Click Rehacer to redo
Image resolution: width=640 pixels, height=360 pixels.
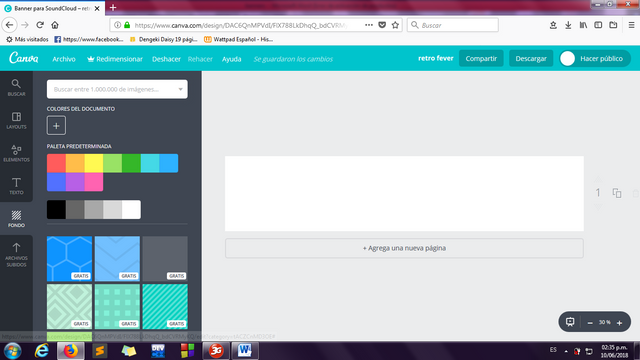tap(200, 59)
